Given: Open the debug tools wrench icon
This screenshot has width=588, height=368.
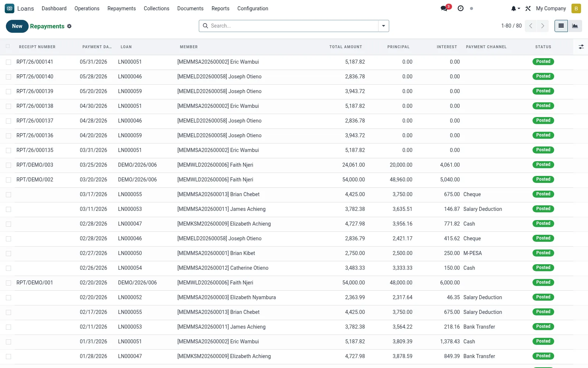Looking at the screenshot, I should point(528,8).
